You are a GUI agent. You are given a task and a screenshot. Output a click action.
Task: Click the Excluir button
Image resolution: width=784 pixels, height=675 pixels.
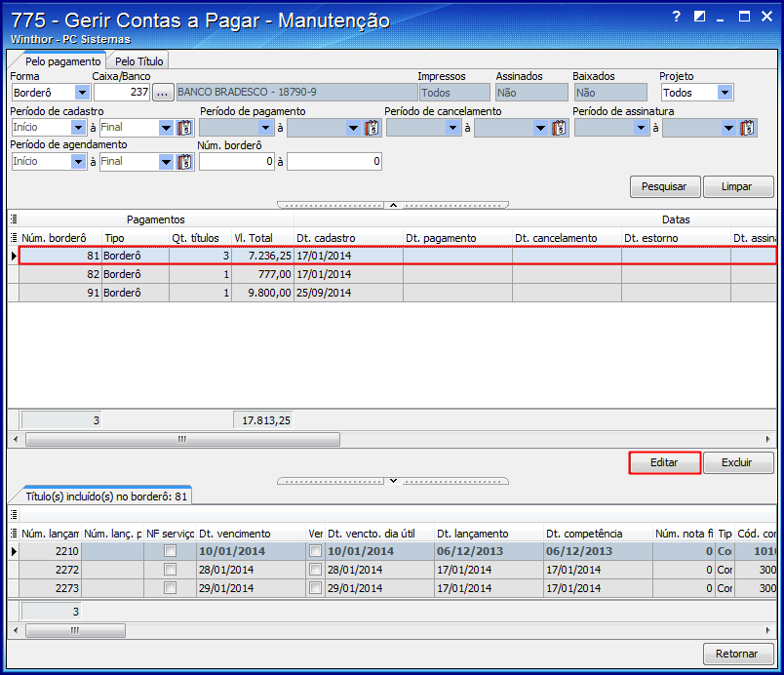coord(737,462)
